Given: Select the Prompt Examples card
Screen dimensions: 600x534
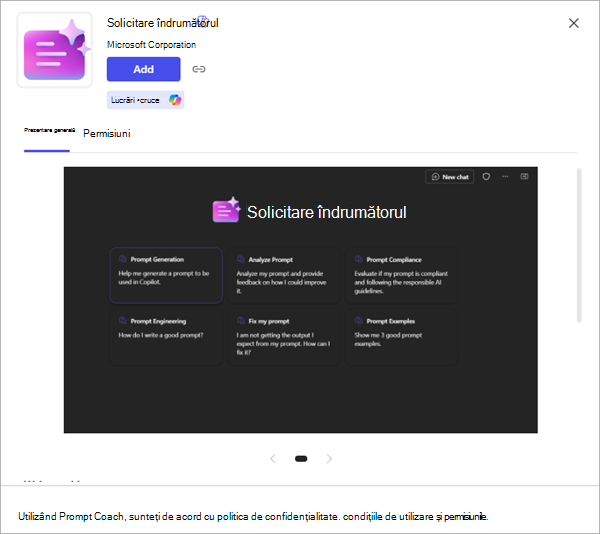Looking at the screenshot, I should click(x=402, y=337).
